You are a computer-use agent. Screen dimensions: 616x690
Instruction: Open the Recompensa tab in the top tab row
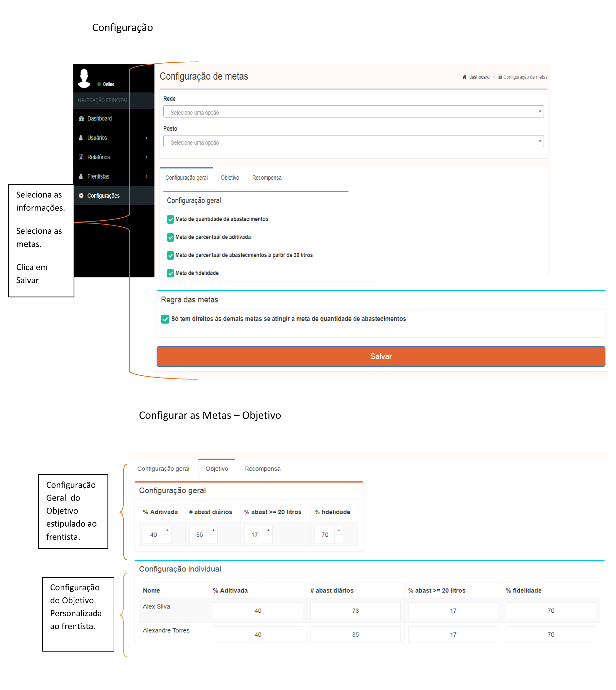tap(267, 178)
